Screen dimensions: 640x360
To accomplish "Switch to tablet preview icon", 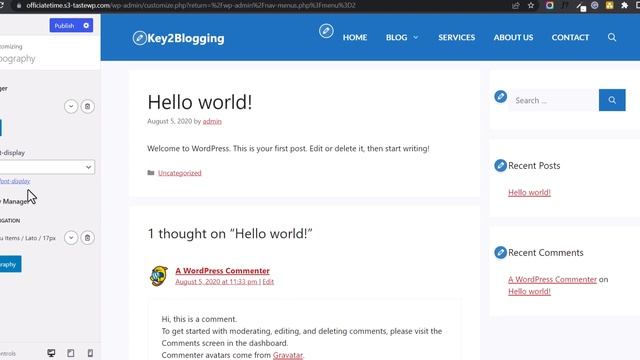I will (x=71, y=353).
